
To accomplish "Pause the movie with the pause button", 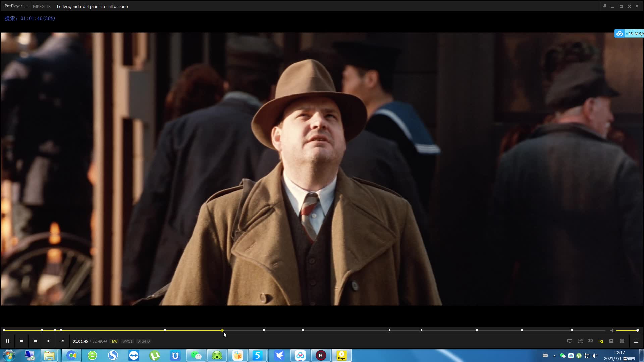I will click(x=7, y=341).
